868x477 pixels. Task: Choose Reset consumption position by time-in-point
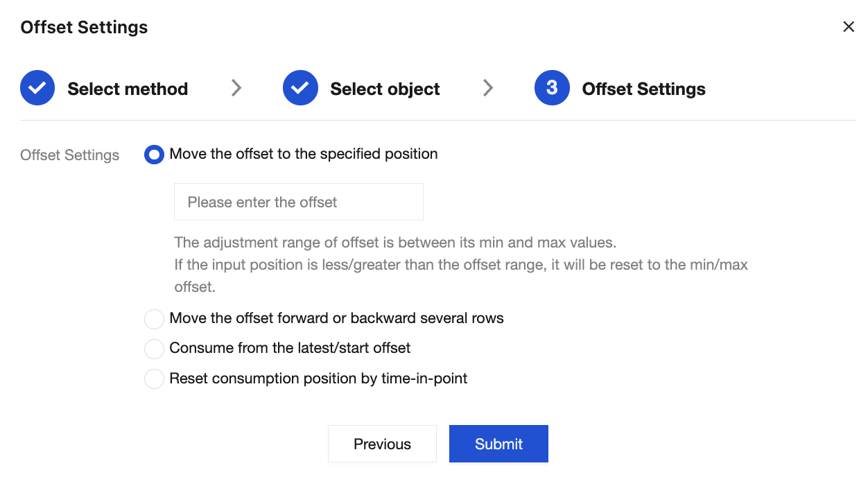(x=154, y=379)
